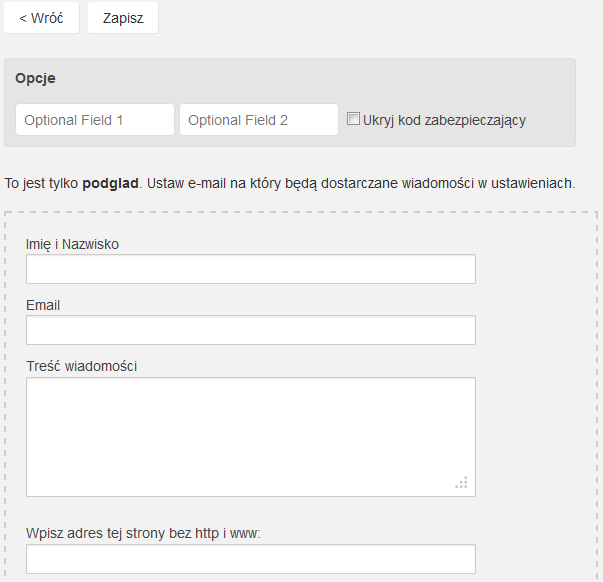Click the "Wpisz adres tej strony" label
Image resolution: width=603 pixels, height=582 pixels.
coord(143,533)
